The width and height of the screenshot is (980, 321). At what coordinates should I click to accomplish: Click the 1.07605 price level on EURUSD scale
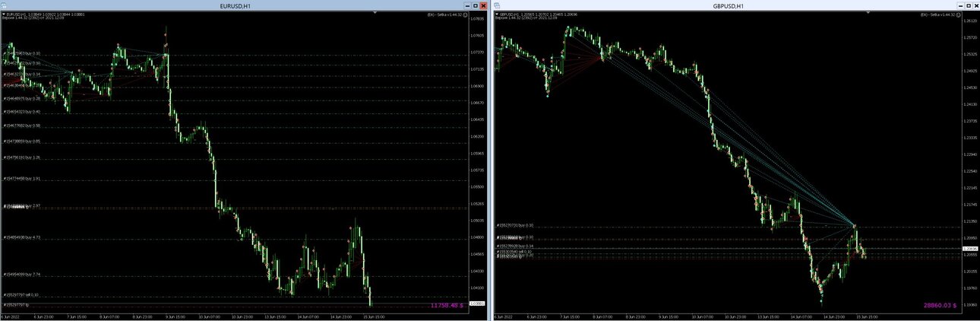(478, 36)
